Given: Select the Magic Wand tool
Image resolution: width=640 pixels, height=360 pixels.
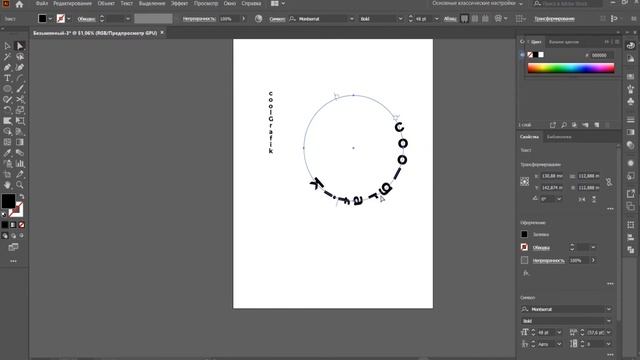Looking at the screenshot, I should point(7,57).
